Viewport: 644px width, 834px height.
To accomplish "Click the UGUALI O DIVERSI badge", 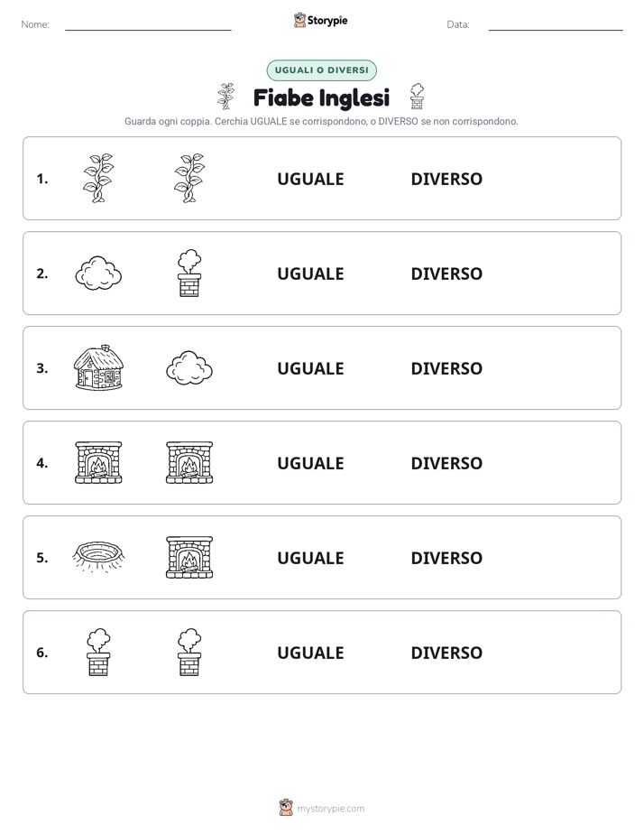I will [x=321, y=70].
